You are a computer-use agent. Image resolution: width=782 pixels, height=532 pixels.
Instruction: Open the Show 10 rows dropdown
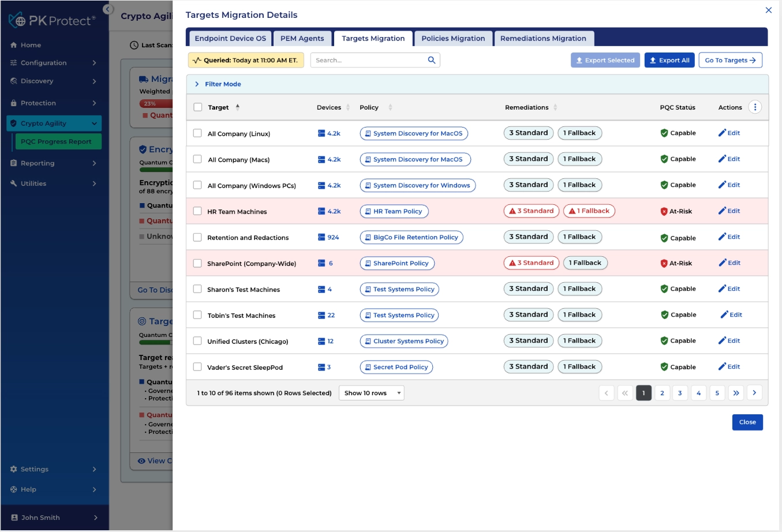pos(371,393)
